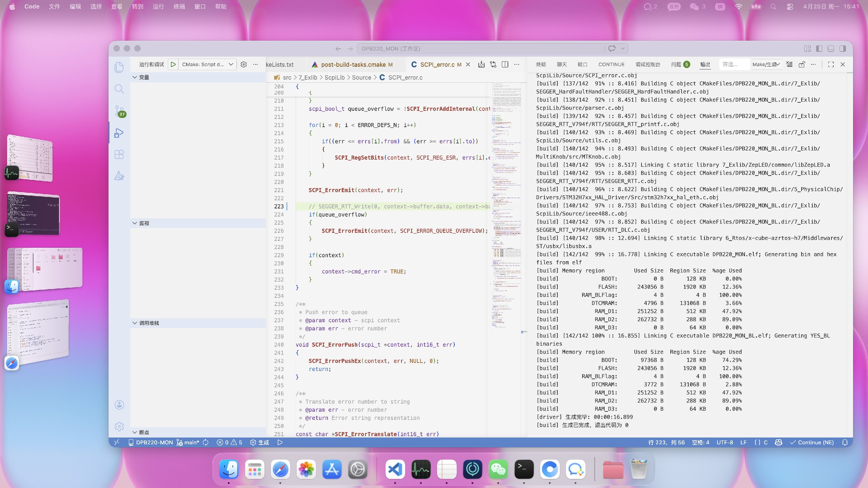The height and width of the screenshot is (488, 868).
Task: Click the 筛选 filter input in output panel
Action: [x=733, y=64]
